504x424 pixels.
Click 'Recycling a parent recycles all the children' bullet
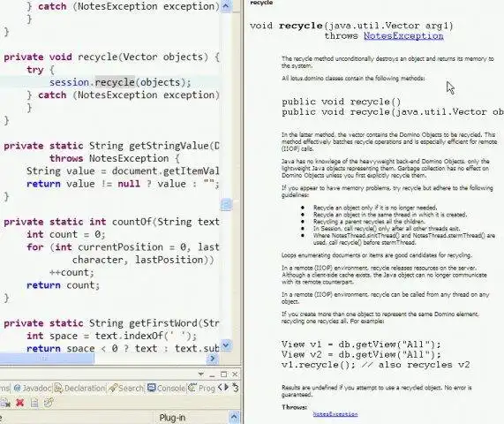pos(369,222)
